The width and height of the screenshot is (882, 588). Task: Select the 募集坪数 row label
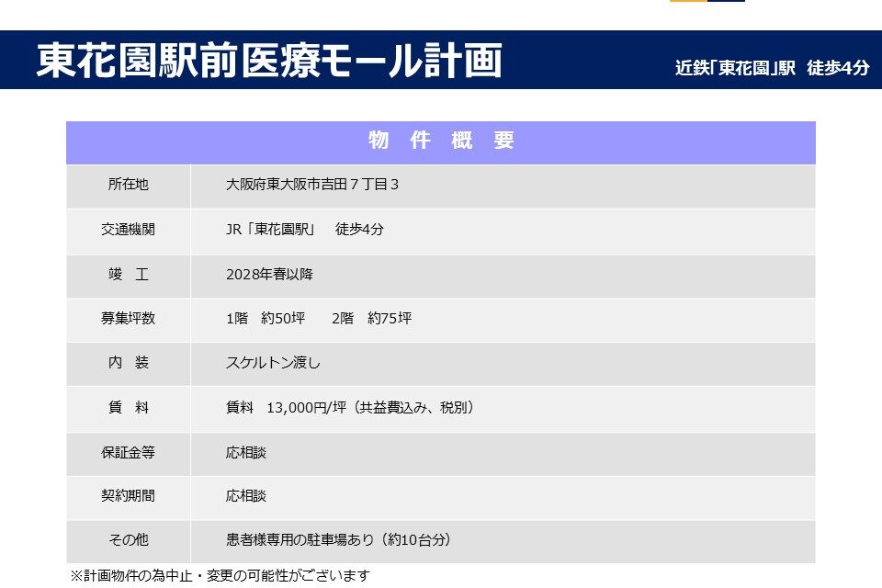tap(128, 319)
